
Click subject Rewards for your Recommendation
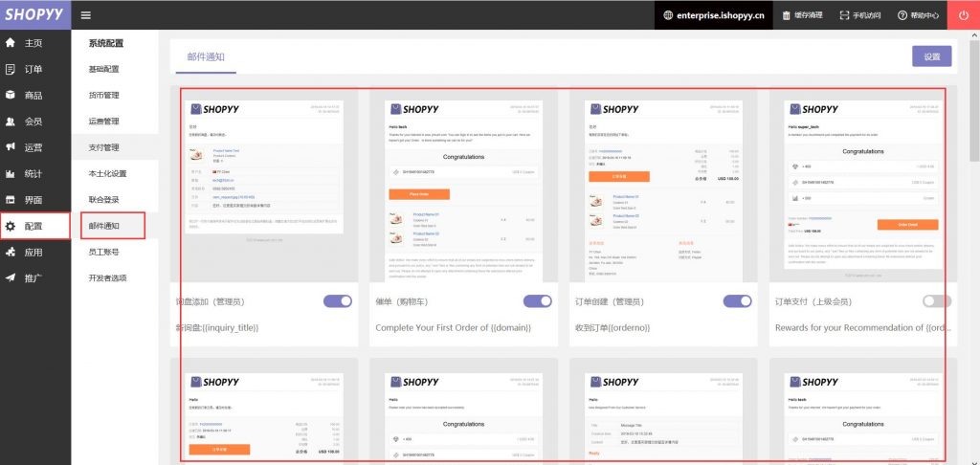(x=864, y=327)
